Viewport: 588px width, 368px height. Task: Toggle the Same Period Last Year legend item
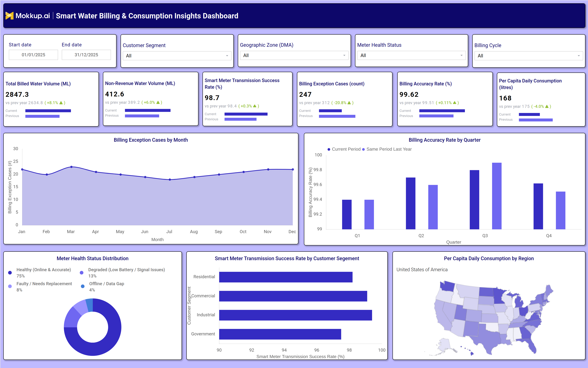click(387, 149)
